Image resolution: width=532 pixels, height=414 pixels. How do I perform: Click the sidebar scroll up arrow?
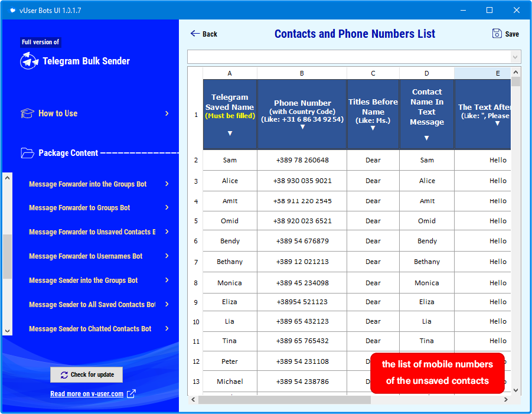click(8, 178)
